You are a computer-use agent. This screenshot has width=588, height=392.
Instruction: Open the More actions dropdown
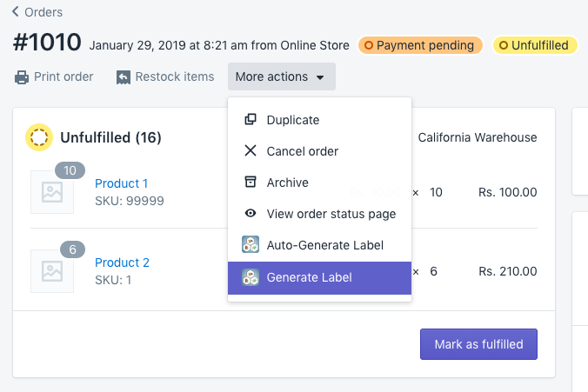pos(281,76)
